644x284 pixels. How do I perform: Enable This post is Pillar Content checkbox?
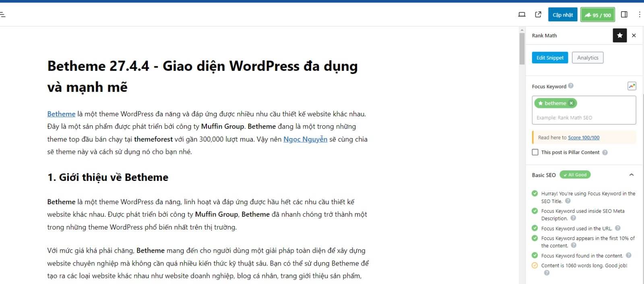pos(535,152)
